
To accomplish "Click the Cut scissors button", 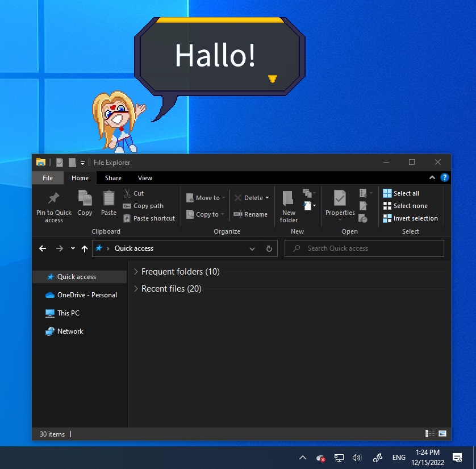I will [x=133, y=193].
